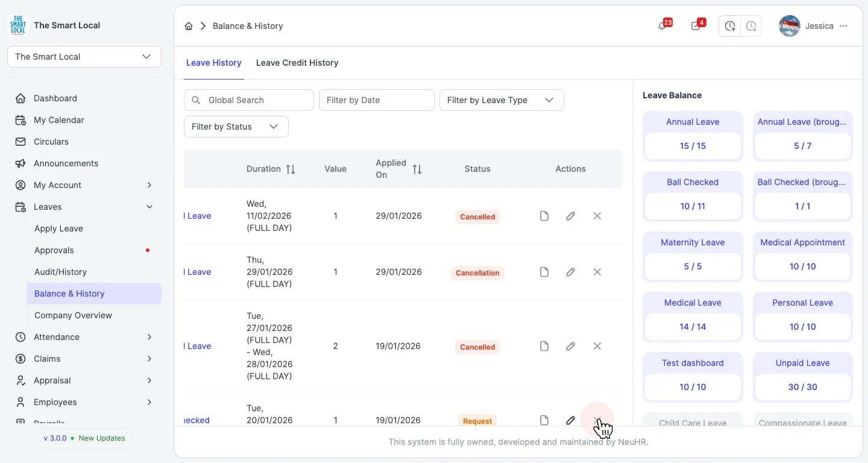The width and height of the screenshot is (868, 463).
Task: Click Balance & History breadcrumb text
Action: click(248, 26)
